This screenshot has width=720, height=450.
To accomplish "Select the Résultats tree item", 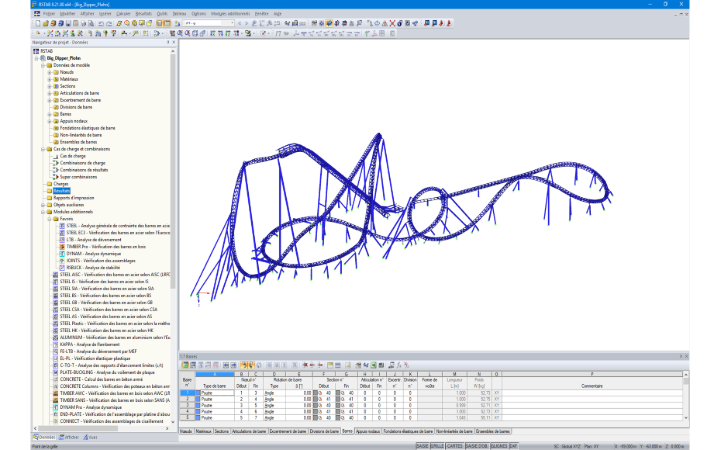I will (62, 191).
